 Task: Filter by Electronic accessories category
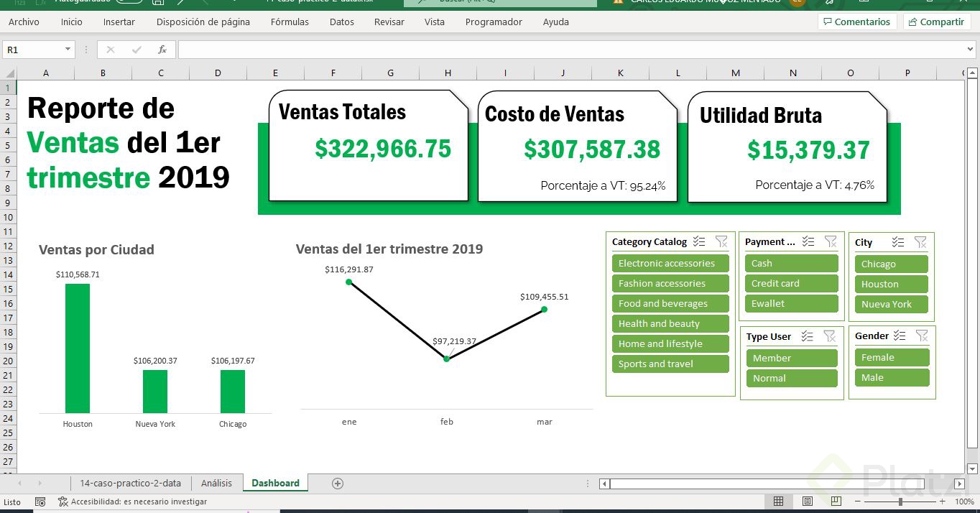pyautogui.click(x=670, y=264)
